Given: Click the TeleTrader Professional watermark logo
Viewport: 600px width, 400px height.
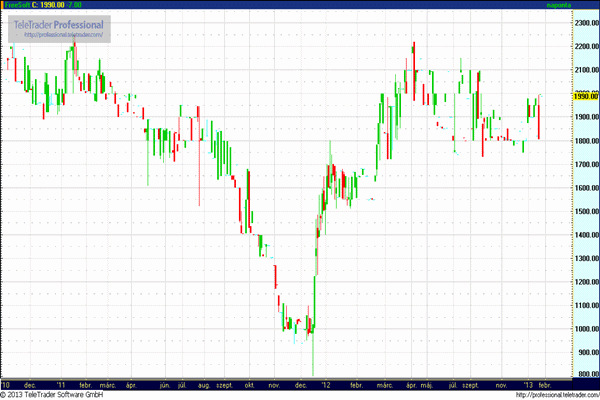Looking at the screenshot, I should pyautogui.click(x=59, y=25).
